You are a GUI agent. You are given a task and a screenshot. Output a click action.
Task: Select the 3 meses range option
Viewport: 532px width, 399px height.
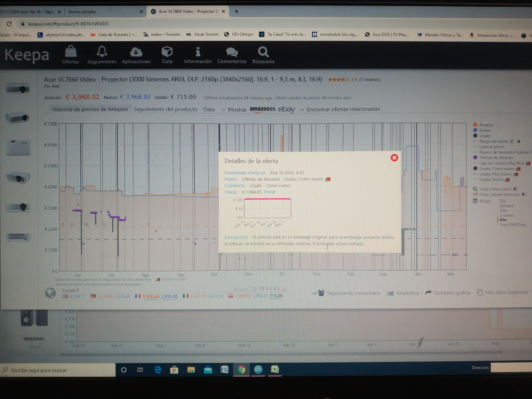506,215
